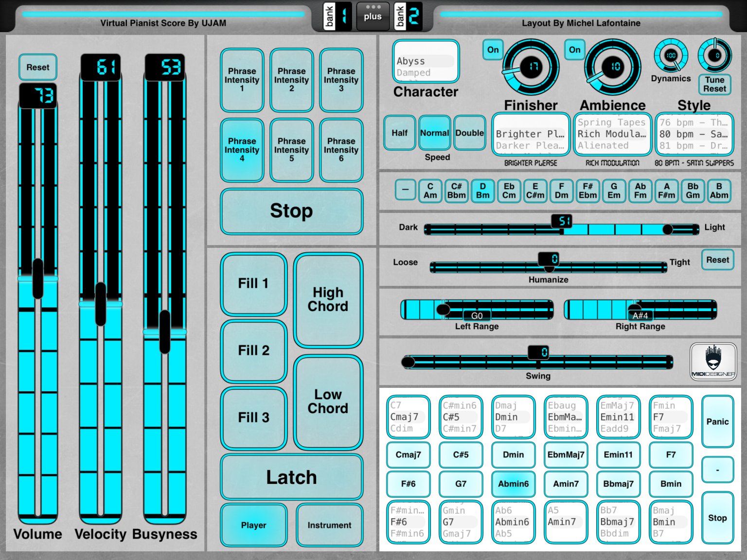
Task: Click the Ambience knob showing 10
Action: point(613,67)
